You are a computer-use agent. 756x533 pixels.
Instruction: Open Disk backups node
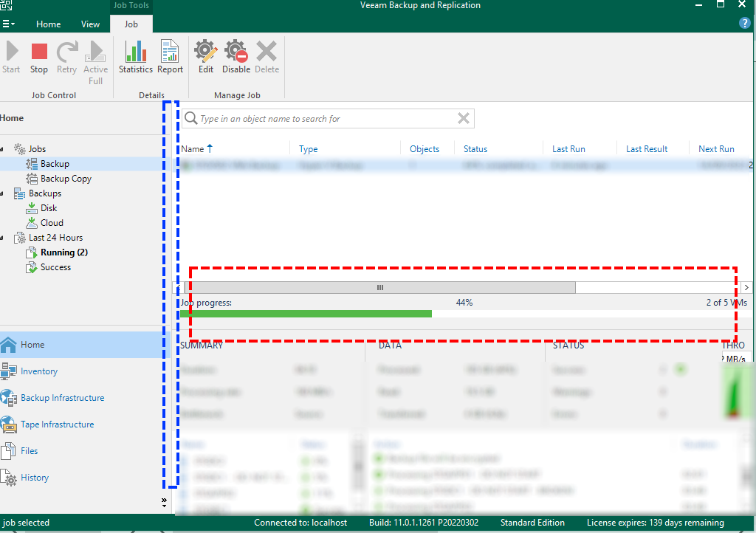(x=49, y=208)
